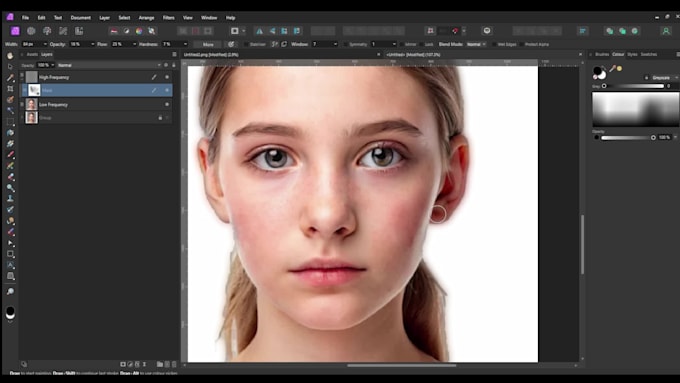Delete layer using trash icon in Layers panel

click(174, 364)
